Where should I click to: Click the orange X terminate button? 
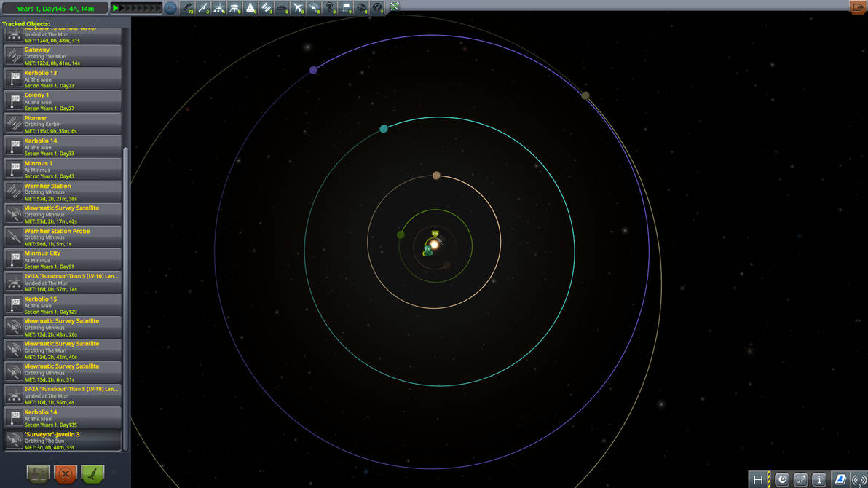pos(66,473)
